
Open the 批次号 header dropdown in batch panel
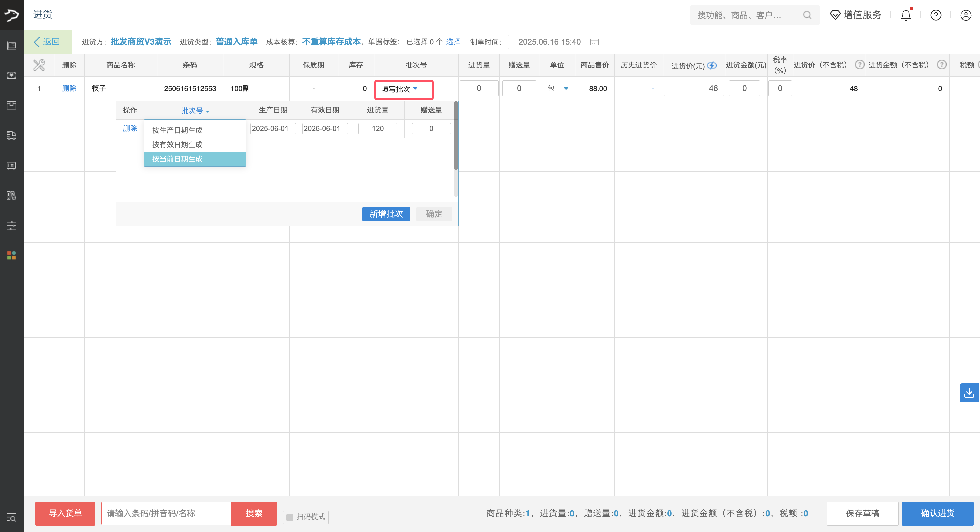(x=195, y=111)
